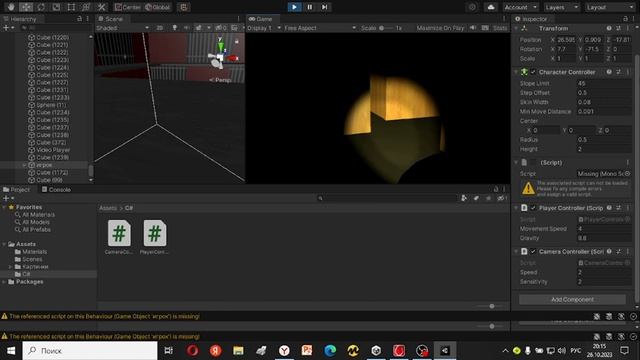640x360 pixels.
Task: Lock the Hierarchy panel
Action: click(x=80, y=19)
